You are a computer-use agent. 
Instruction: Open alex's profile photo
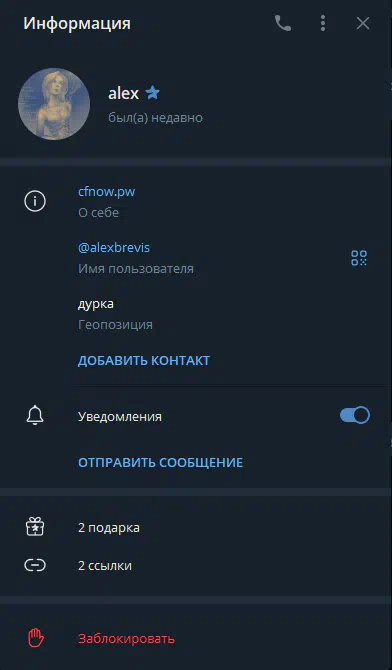[x=54, y=104]
